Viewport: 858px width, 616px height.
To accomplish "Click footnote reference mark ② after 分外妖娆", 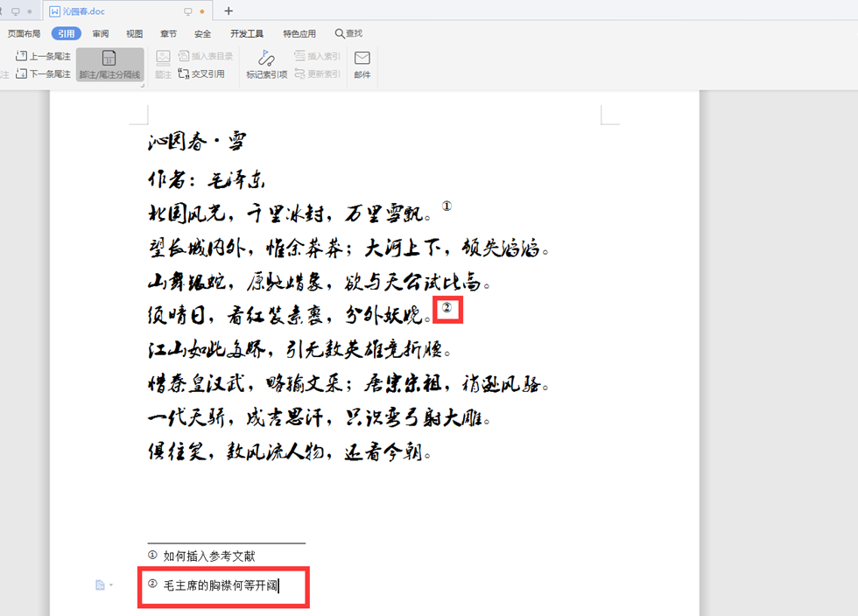I will (x=447, y=308).
